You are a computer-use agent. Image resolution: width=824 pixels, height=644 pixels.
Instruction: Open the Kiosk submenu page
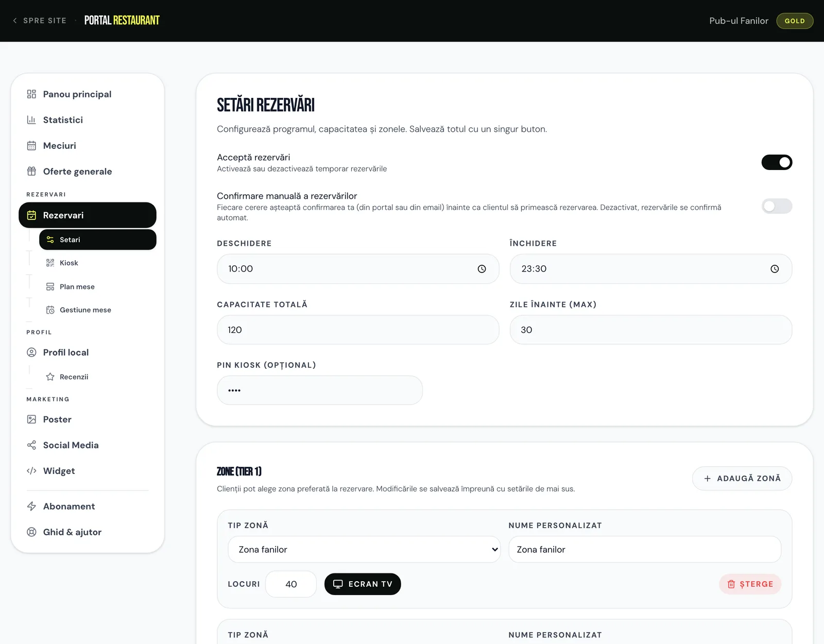coord(98,263)
